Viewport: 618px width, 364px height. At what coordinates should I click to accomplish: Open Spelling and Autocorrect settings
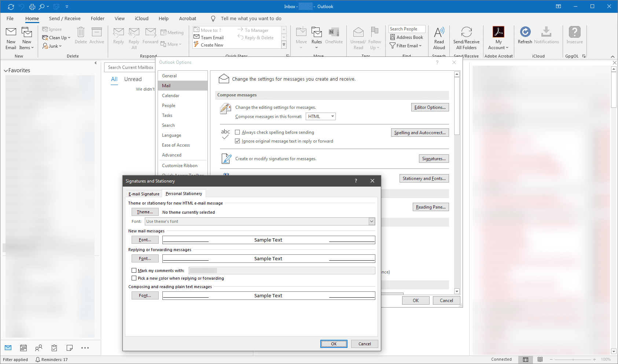click(x=420, y=133)
